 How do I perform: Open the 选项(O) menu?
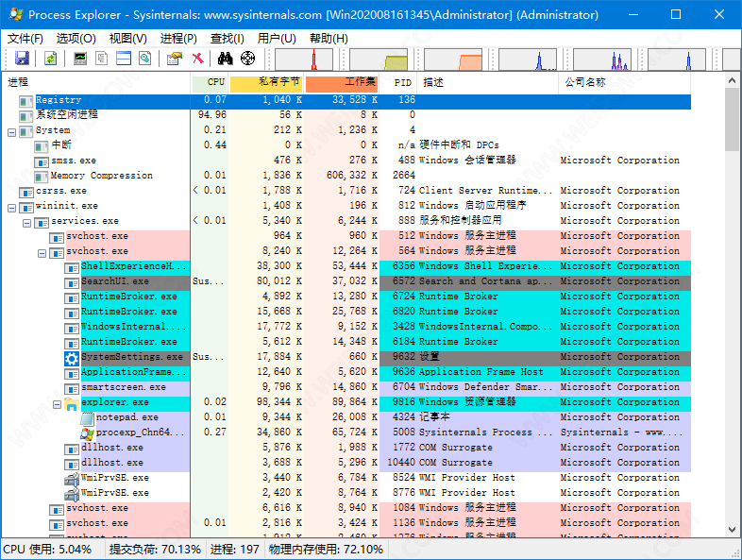pos(76,39)
